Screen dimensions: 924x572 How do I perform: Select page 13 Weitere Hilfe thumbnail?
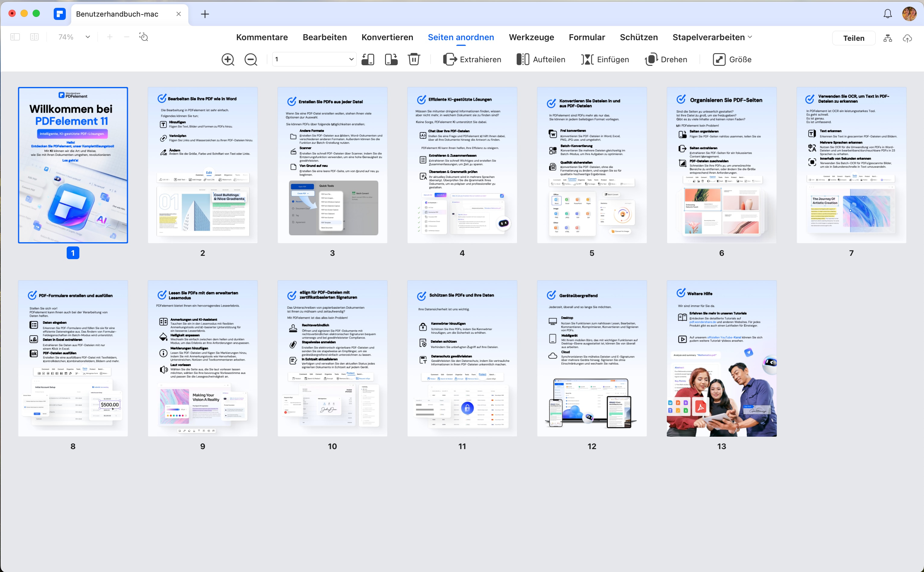tap(722, 358)
